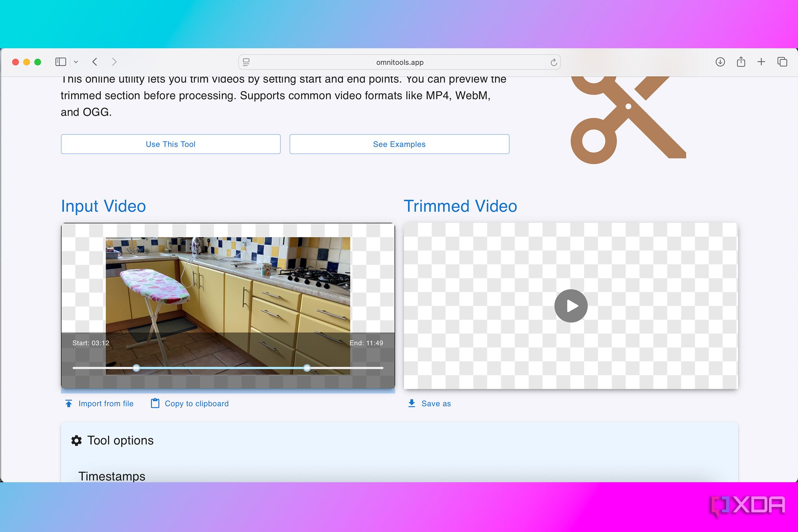798x532 pixels.
Task: Click the Save as link text
Action: pyautogui.click(x=436, y=404)
